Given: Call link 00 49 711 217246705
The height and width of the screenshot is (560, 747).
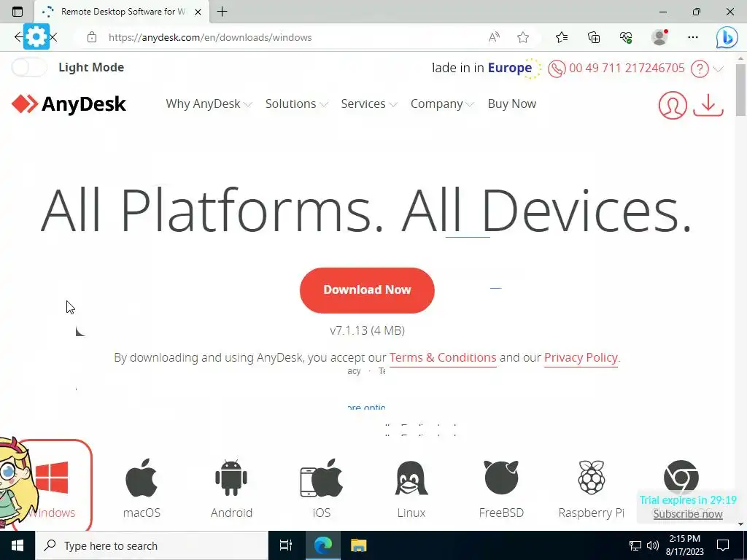Looking at the screenshot, I should tap(627, 68).
